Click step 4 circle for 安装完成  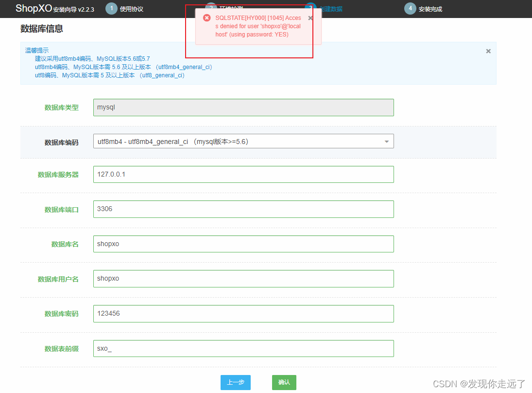click(x=410, y=8)
